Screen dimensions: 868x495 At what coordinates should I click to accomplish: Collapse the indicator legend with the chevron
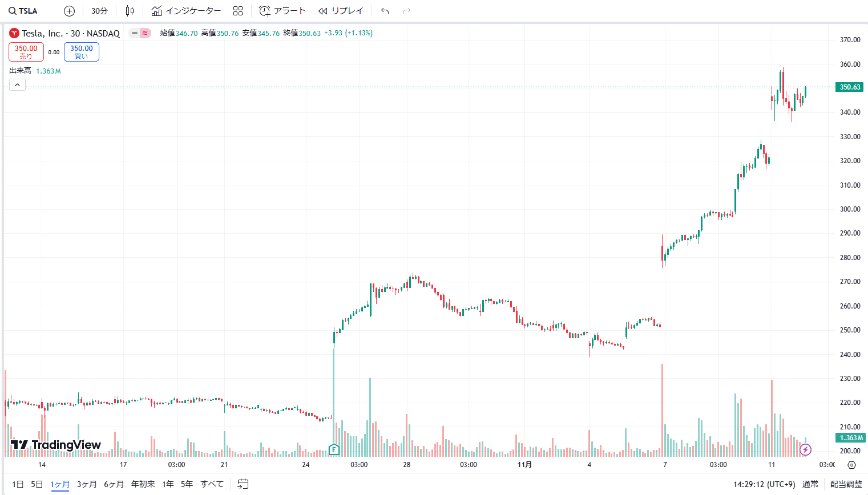click(x=17, y=85)
